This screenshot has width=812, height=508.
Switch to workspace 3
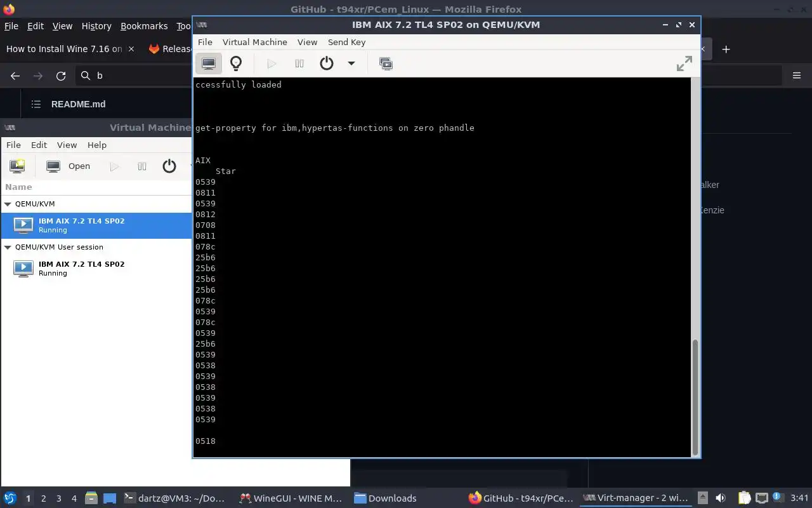59,498
